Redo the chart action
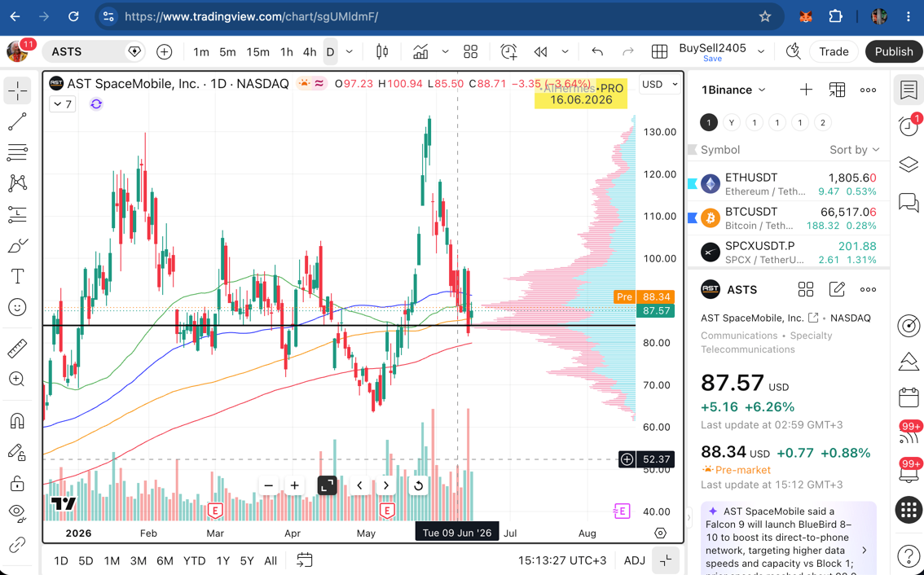 628,52
